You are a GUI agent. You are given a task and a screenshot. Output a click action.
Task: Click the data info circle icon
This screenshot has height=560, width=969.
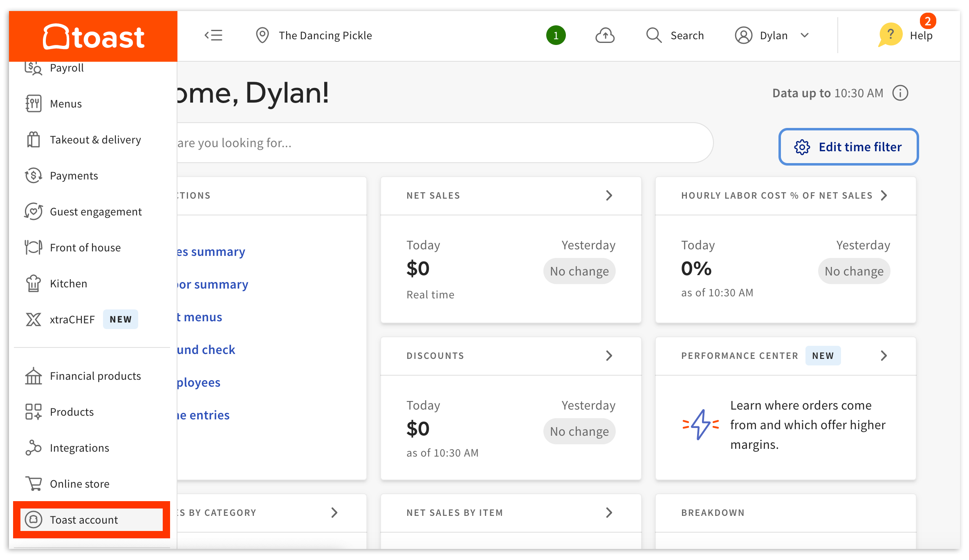click(900, 93)
